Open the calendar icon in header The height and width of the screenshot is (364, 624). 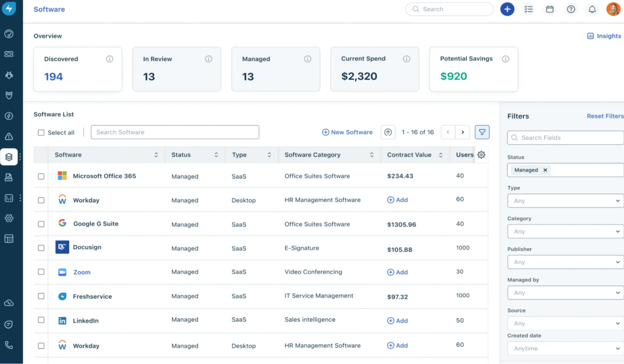pyautogui.click(x=550, y=9)
